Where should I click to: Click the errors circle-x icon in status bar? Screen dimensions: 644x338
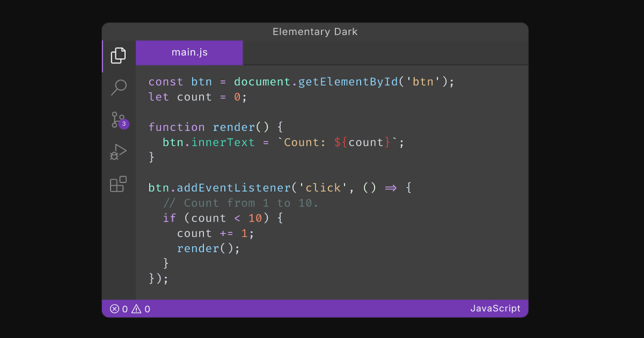coord(114,308)
